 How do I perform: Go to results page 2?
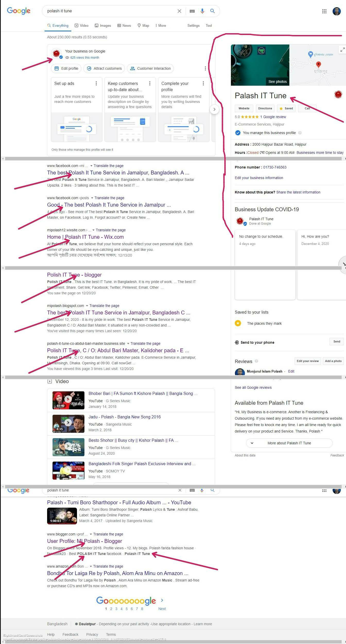coord(111,609)
